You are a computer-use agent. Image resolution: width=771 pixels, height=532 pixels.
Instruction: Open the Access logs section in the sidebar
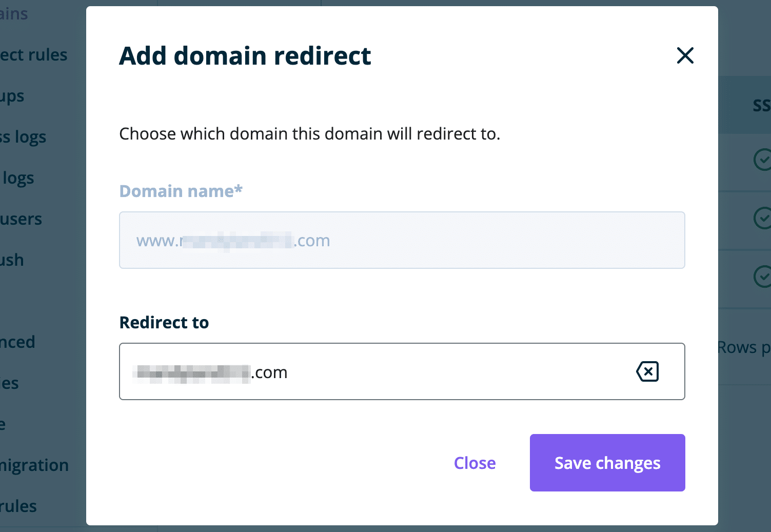[23, 136]
